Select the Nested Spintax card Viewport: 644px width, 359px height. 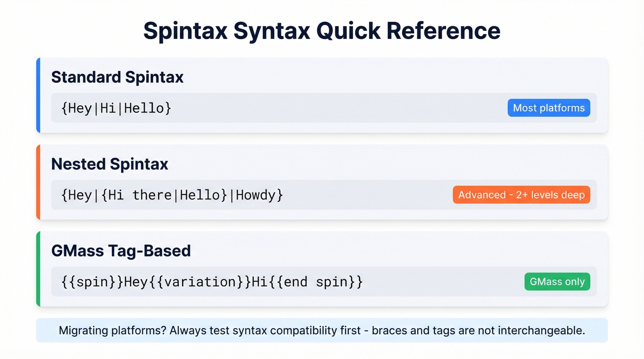(322, 182)
